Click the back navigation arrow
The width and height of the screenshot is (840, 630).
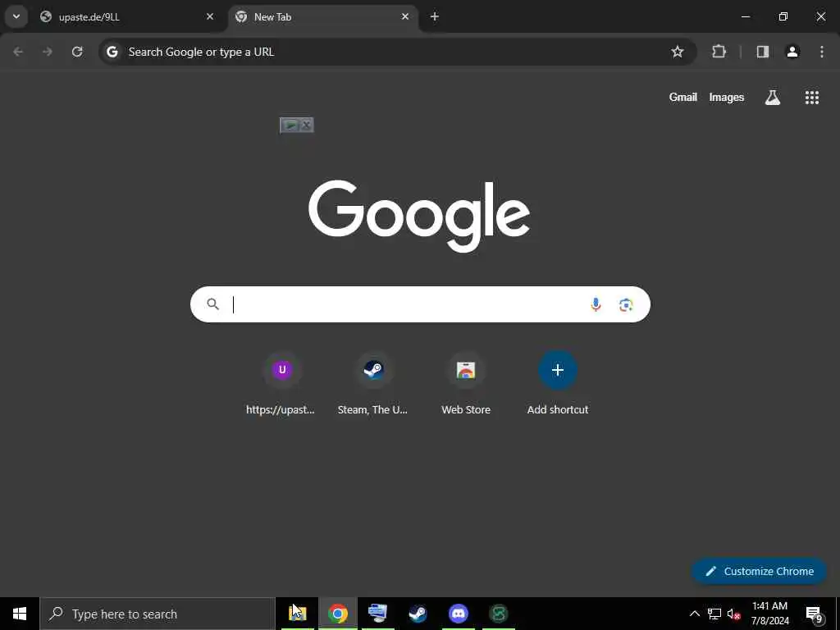coord(18,52)
